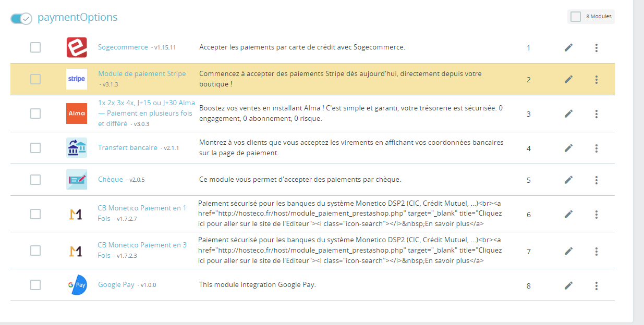Edit CB Monetico Paiement en 3 Fois

pos(568,251)
